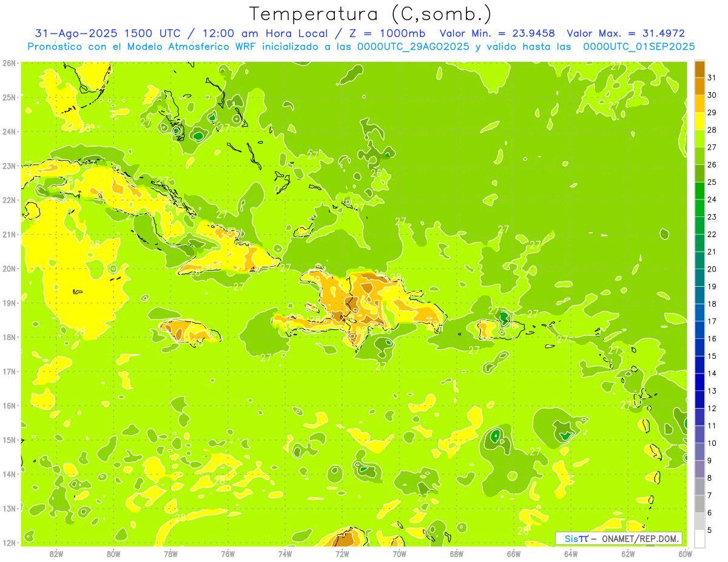Click the 17 value on the color scale
The image size is (728, 562).
(712, 321)
